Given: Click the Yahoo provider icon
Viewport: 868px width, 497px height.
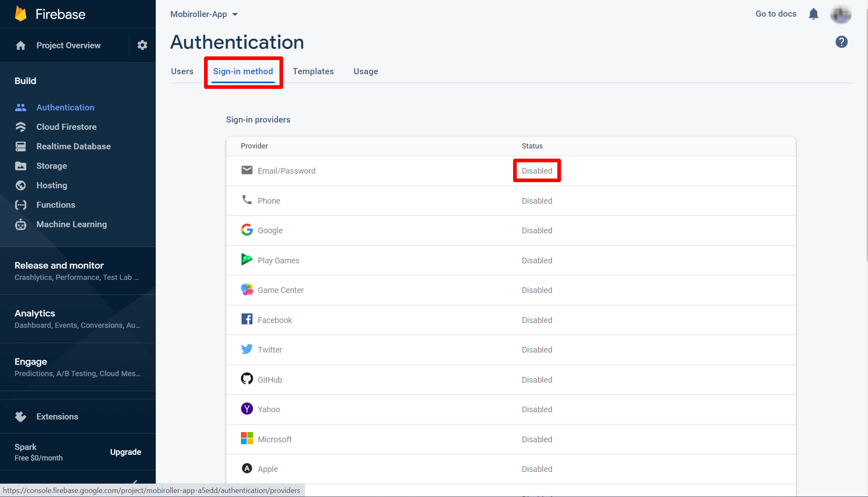Looking at the screenshot, I should 247,409.
